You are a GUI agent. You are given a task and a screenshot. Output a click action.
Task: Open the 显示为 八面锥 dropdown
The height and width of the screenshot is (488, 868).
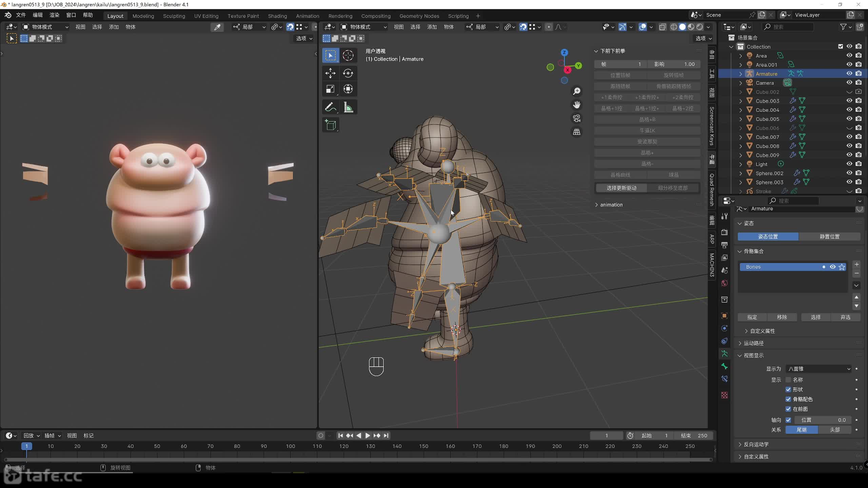click(818, 369)
